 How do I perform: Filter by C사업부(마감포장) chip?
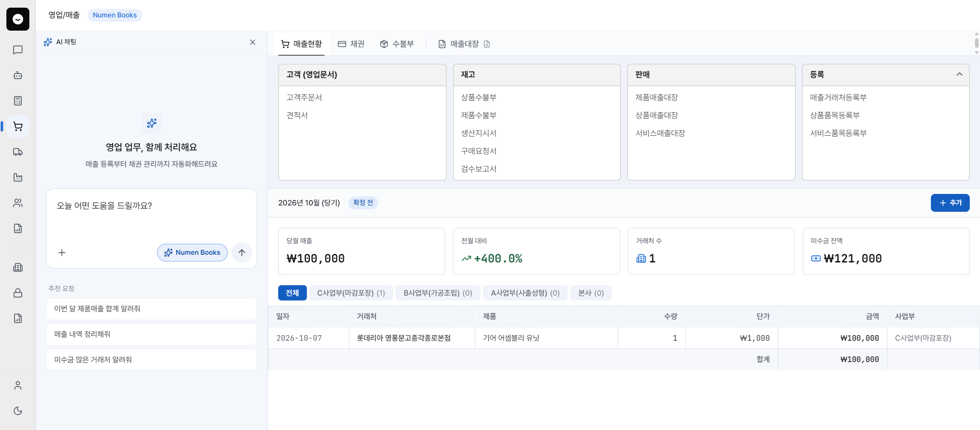click(x=351, y=293)
